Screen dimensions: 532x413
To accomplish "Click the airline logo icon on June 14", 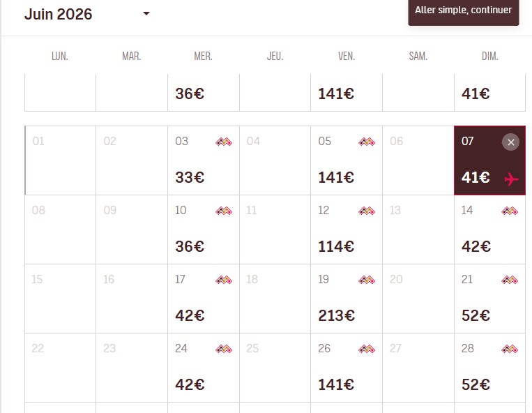I will (x=510, y=211).
